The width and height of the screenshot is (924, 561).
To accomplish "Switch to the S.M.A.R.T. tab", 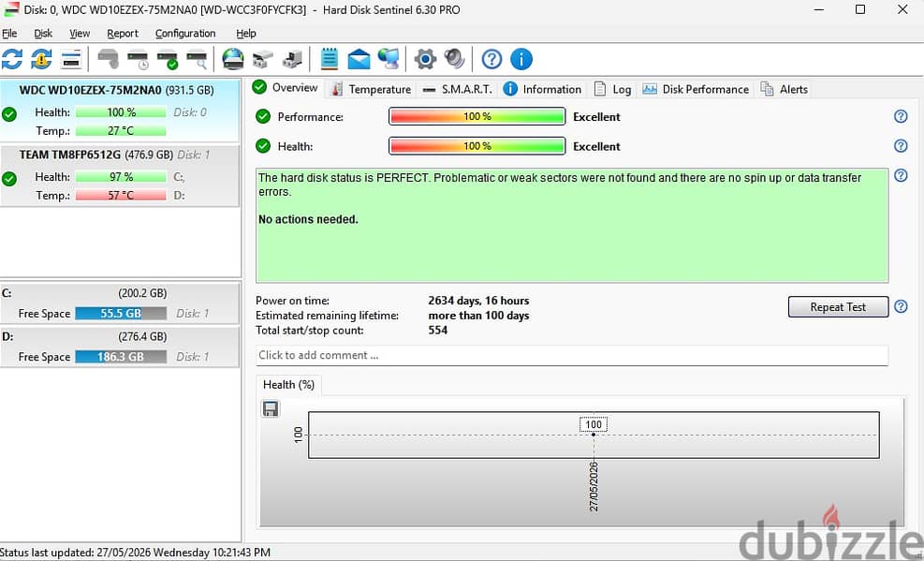I will point(458,89).
